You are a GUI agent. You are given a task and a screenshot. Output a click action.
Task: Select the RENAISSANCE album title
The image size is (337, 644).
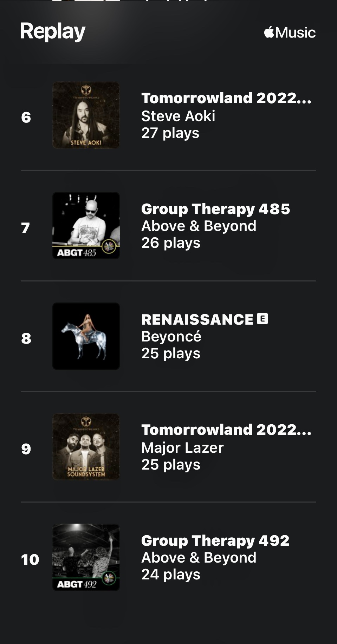(197, 319)
